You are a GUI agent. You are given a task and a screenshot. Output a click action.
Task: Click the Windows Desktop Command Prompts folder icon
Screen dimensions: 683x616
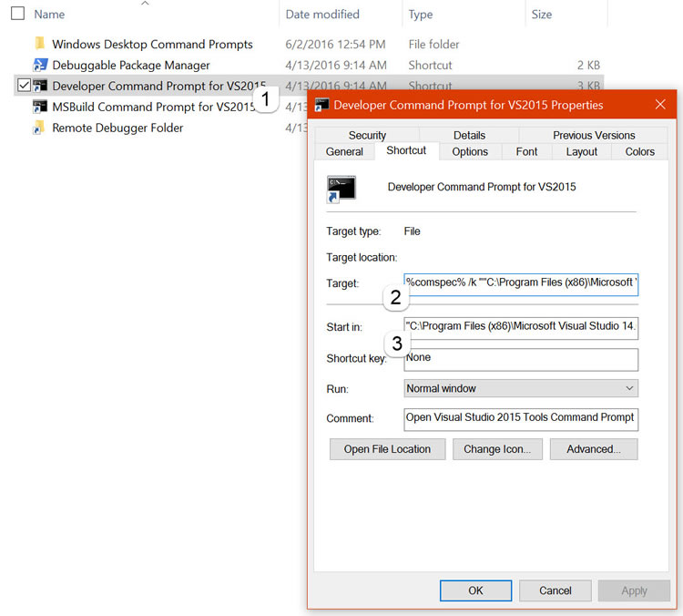point(40,44)
